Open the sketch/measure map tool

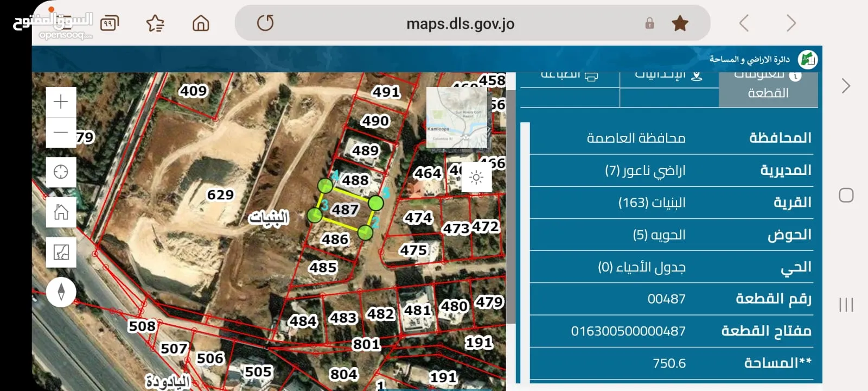pyautogui.click(x=61, y=253)
